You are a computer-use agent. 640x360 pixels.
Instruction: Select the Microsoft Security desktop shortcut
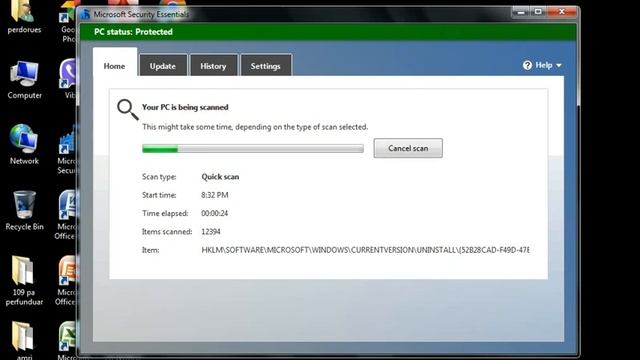tap(67, 149)
